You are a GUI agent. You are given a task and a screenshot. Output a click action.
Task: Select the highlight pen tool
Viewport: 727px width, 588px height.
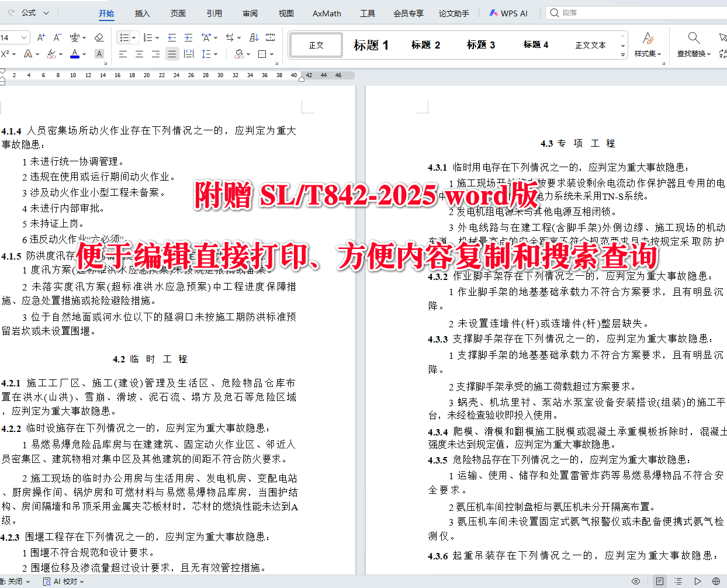pyautogui.click(x=51, y=53)
